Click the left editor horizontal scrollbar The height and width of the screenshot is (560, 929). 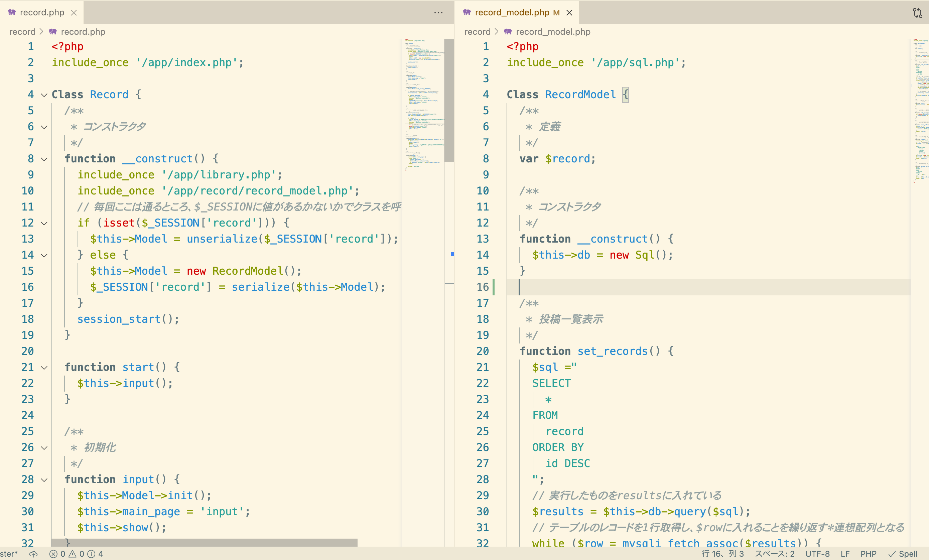205,542
